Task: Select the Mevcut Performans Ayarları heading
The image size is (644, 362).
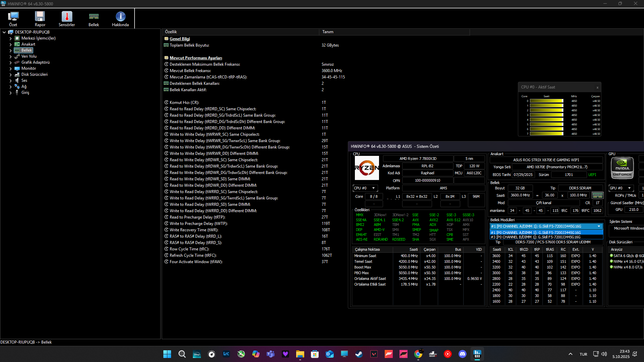Action: click(196, 58)
